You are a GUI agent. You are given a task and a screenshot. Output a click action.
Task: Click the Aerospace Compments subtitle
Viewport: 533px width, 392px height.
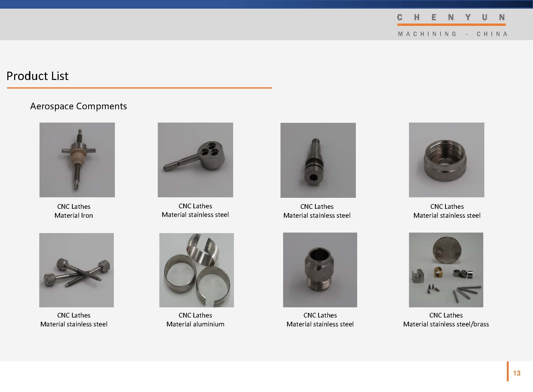[78, 106]
